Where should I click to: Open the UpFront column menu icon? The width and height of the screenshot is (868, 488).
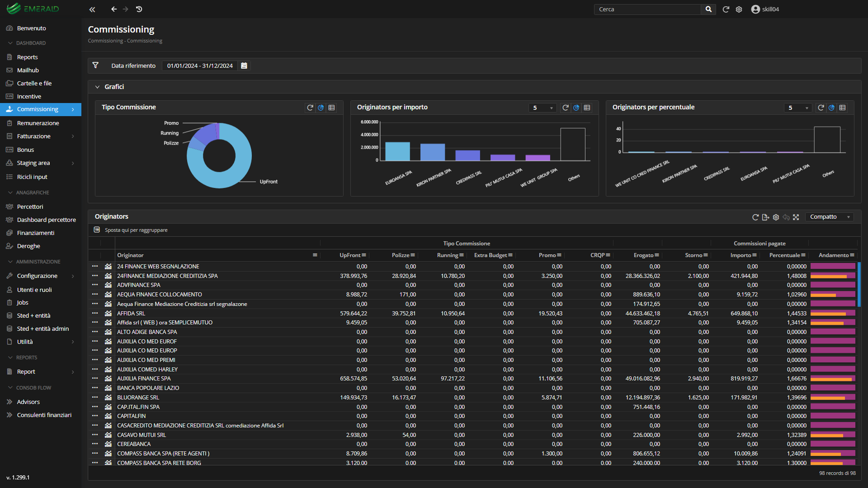[364, 255]
